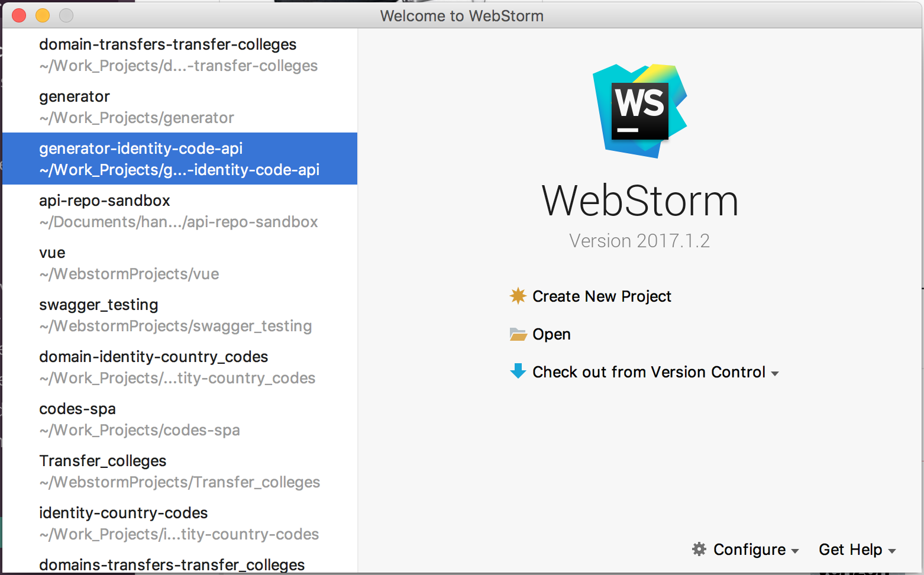924x575 pixels.
Task: Open the Get Help menu
Action: pos(850,550)
